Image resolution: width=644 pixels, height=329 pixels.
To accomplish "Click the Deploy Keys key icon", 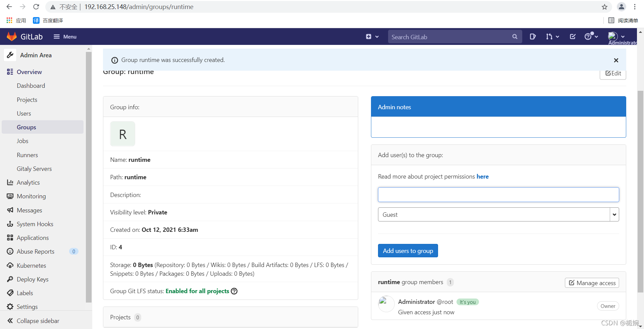I will pyautogui.click(x=10, y=279).
